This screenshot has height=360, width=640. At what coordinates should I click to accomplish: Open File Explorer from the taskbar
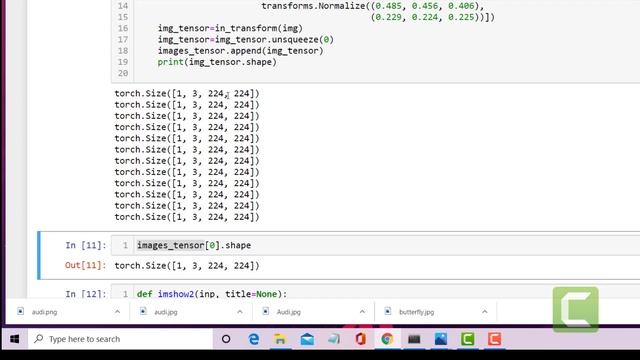(x=280, y=339)
